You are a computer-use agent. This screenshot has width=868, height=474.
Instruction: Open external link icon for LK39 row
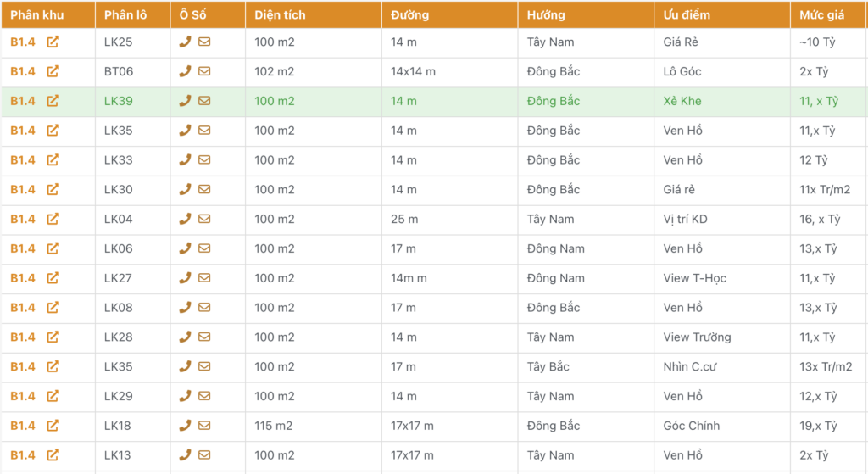click(53, 101)
